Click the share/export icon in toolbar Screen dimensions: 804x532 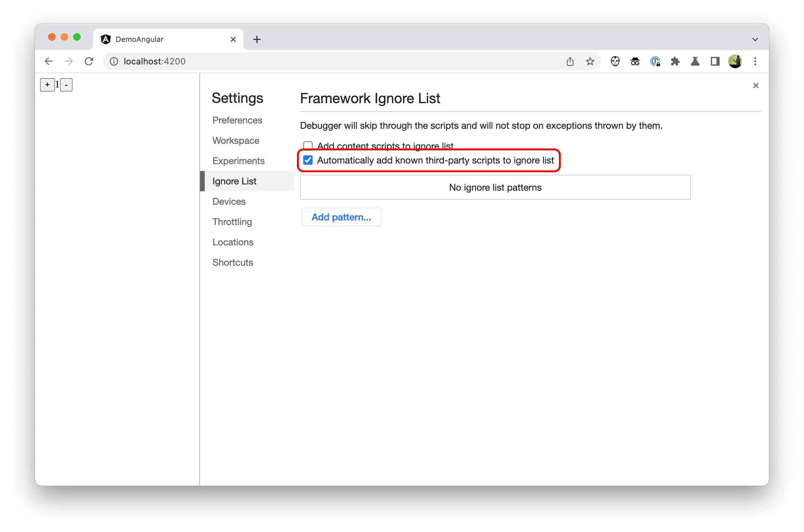click(x=570, y=61)
